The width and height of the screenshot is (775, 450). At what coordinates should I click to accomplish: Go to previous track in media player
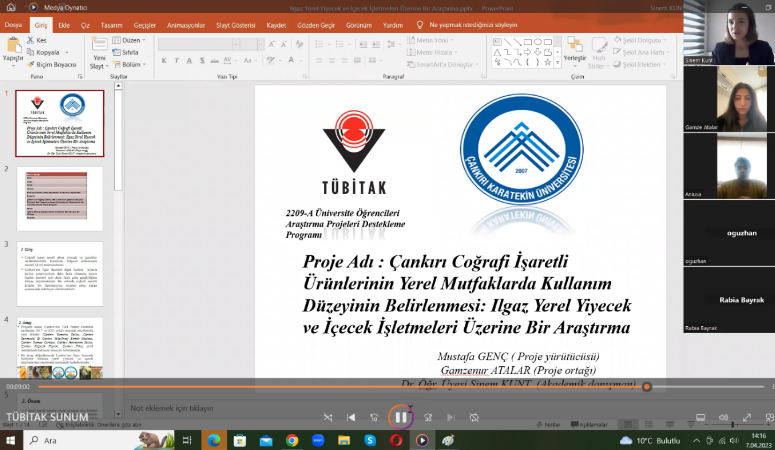[351, 417]
